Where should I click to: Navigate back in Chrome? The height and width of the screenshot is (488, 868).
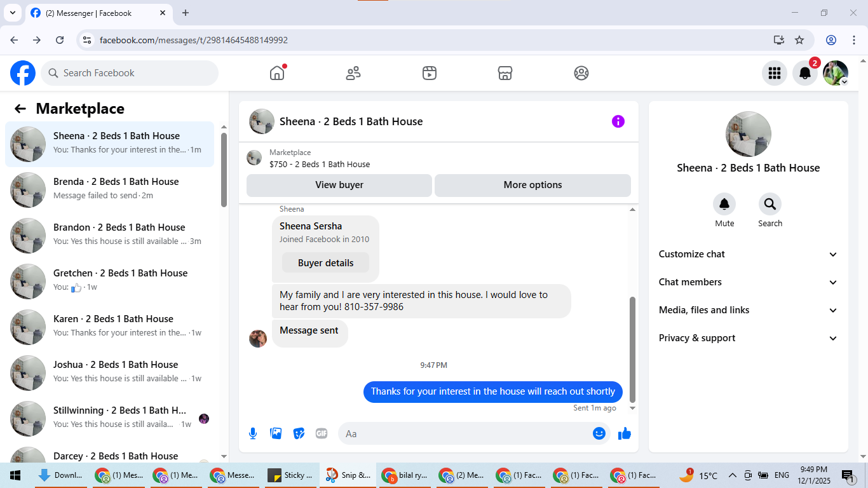[14, 40]
